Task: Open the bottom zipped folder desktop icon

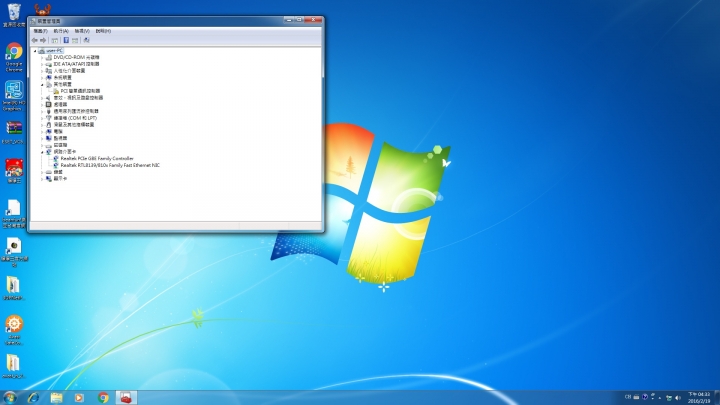Action: click(13, 366)
